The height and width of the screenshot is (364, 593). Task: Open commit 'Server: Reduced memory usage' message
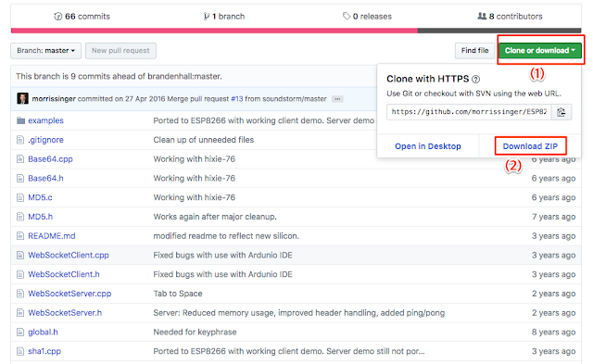[x=298, y=313]
